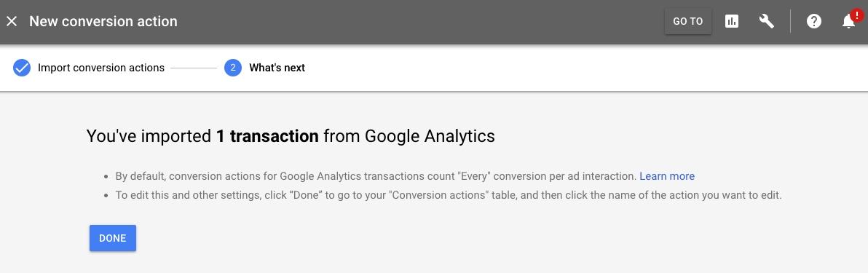This screenshot has width=868, height=273.
Task: Click the "You've imported" heading text
Action: point(149,136)
